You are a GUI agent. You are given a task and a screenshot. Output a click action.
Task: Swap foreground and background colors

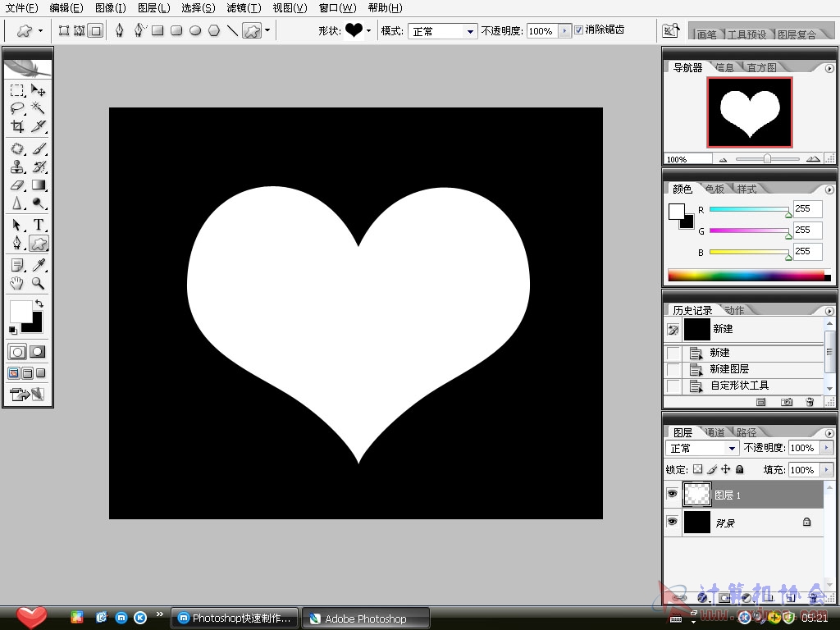point(39,304)
